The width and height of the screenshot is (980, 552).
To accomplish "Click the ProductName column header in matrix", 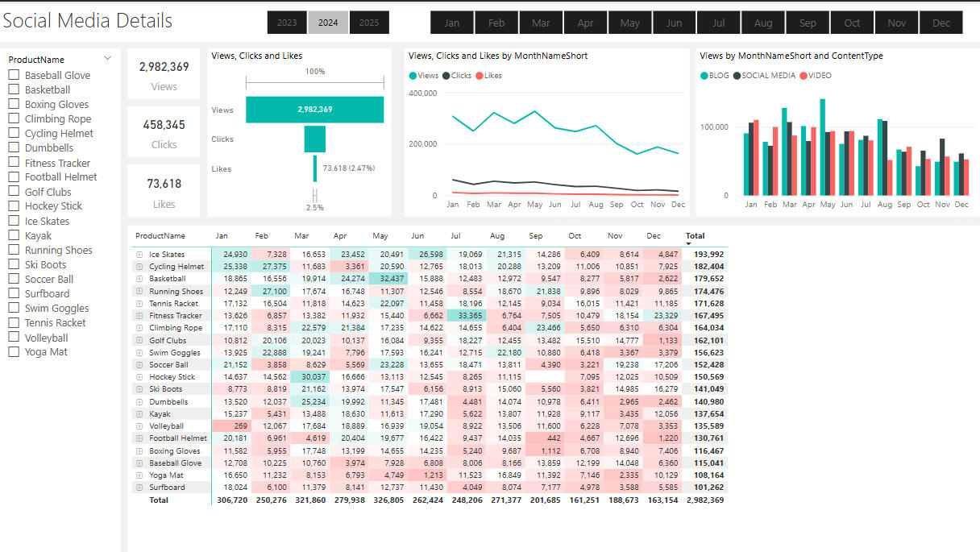I will pos(160,236).
